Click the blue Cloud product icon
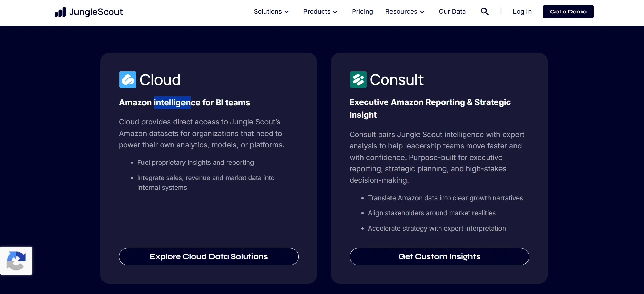 point(127,79)
